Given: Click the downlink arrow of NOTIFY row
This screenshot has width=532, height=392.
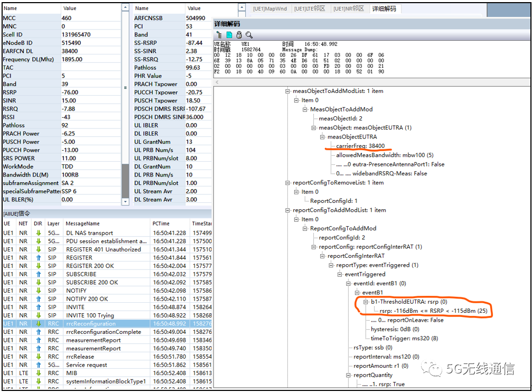Looking at the screenshot, I should point(39,291).
